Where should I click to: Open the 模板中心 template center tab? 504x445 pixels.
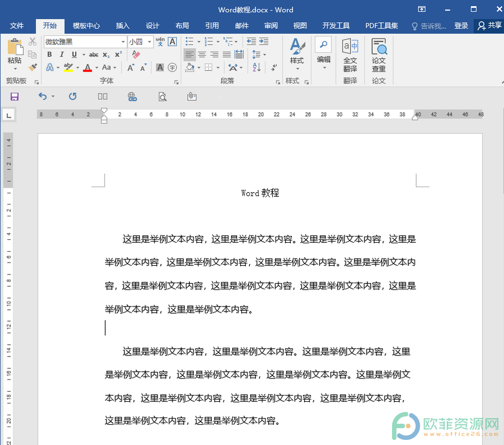click(86, 26)
